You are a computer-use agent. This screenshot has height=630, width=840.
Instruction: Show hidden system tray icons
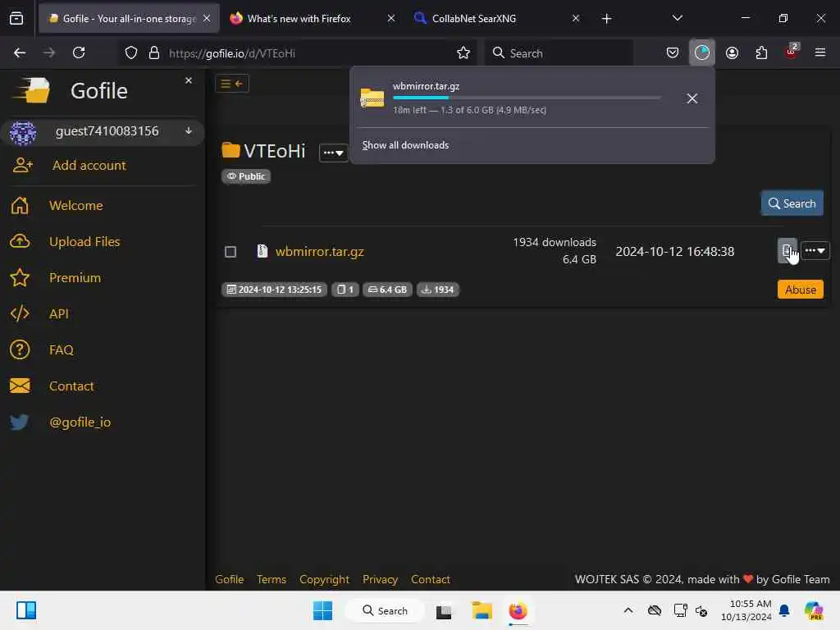pyautogui.click(x=628, y=610)
